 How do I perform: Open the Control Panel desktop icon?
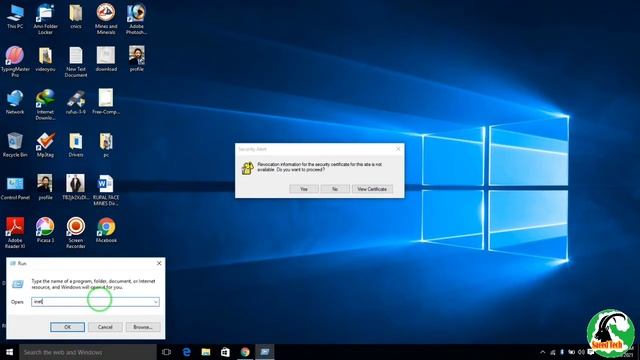click(x=15, y=188)
